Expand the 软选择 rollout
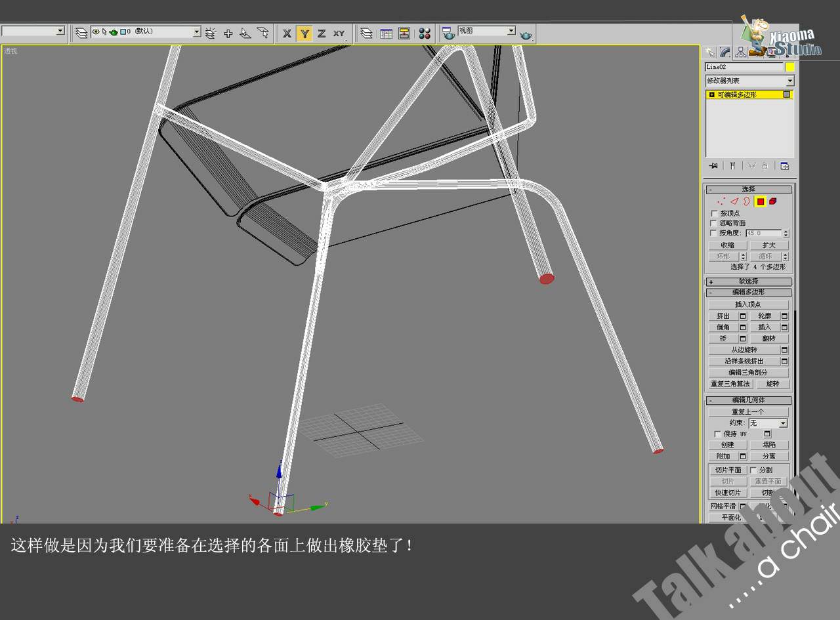The width and height of the screenshot is (840, 620). pos(749,281)
